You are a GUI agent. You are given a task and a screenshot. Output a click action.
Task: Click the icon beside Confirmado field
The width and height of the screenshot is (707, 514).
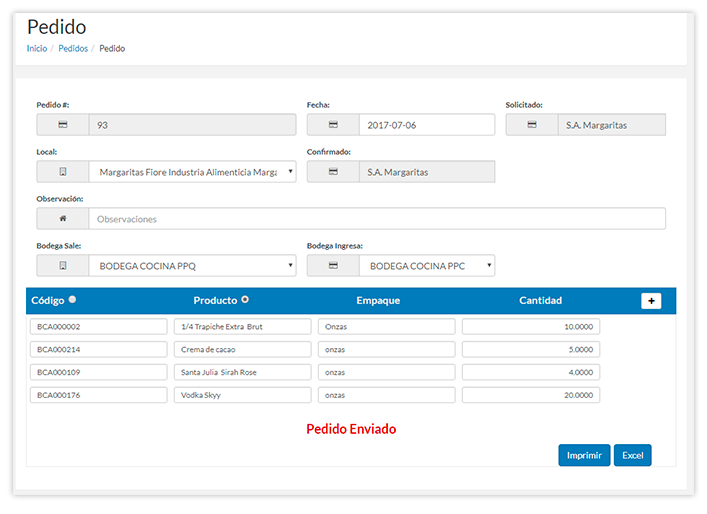pos(333,172)
